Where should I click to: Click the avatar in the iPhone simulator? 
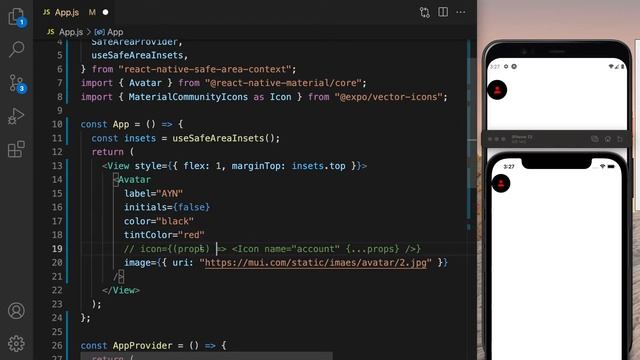point(501,183)
